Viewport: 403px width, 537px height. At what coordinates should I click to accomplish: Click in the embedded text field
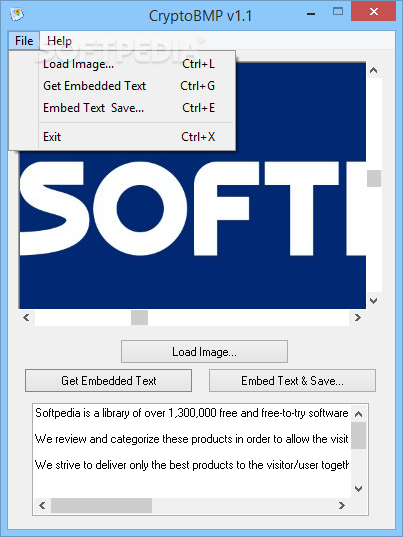pos(192,451)
